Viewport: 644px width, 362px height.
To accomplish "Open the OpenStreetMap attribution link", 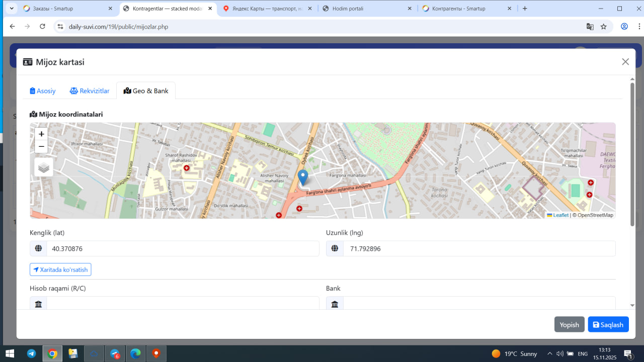I will point(595,215).
